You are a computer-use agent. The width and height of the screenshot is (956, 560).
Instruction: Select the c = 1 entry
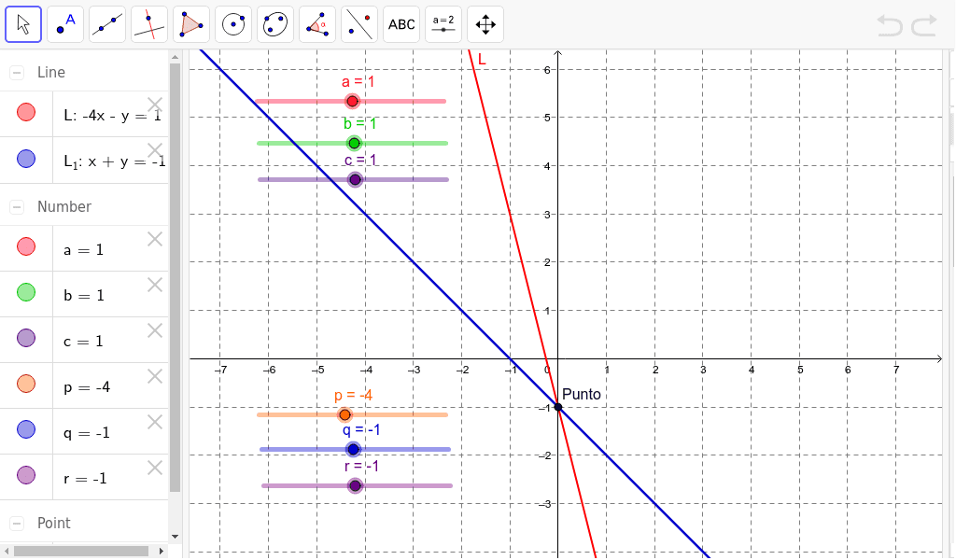(83, 342)
